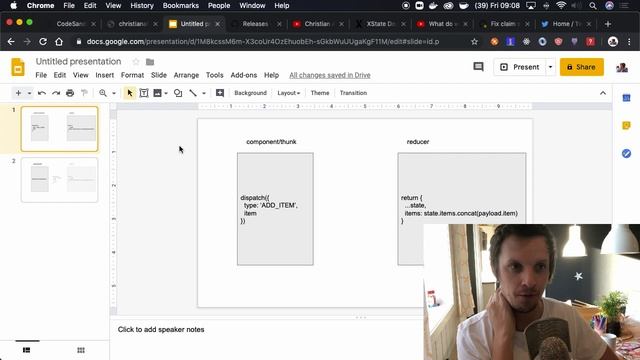The height and width of the screenshot is (360, 640).
Task: Open Tasks in the side panel
Action: pos(626,153)
